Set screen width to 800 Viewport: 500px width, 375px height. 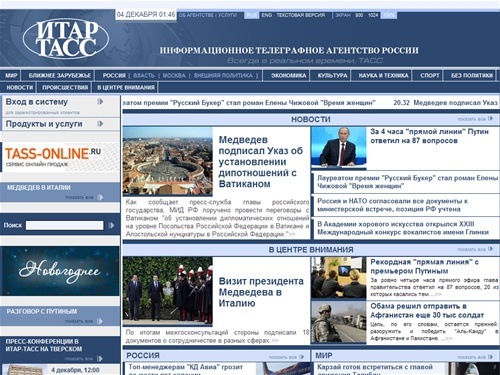[x=359, y=15]
